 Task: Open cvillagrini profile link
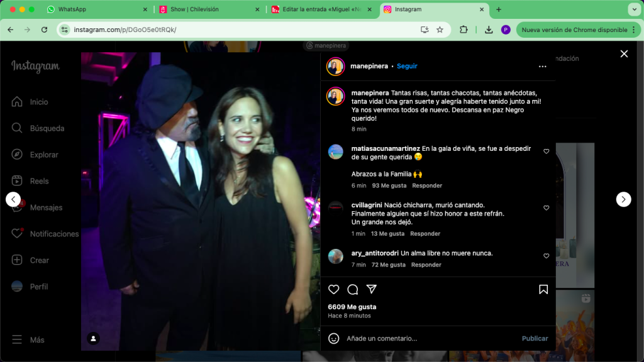point(367,206)
